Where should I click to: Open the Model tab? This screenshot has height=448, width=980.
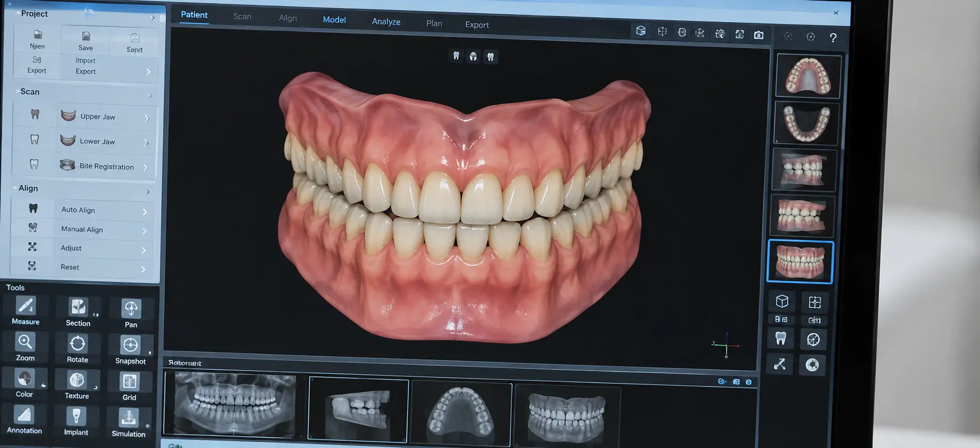(x=334, y=20)
